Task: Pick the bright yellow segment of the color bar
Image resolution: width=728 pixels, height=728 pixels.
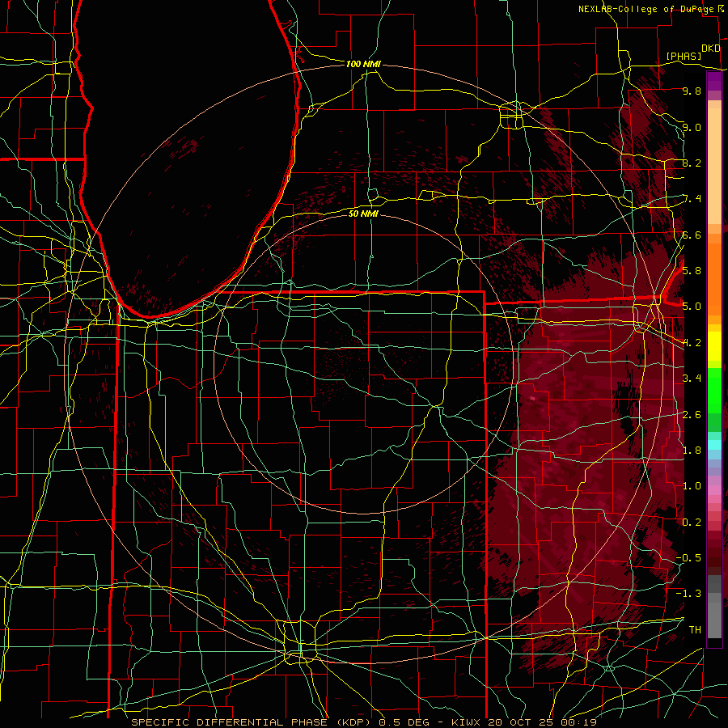Action: 714,346
